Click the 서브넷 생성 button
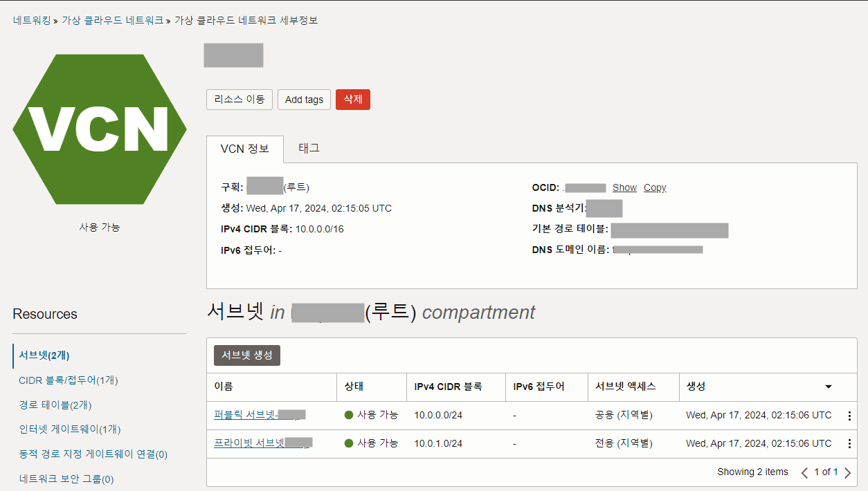Image resolution: width=868 pixels, height=491 pixels. 247,355
